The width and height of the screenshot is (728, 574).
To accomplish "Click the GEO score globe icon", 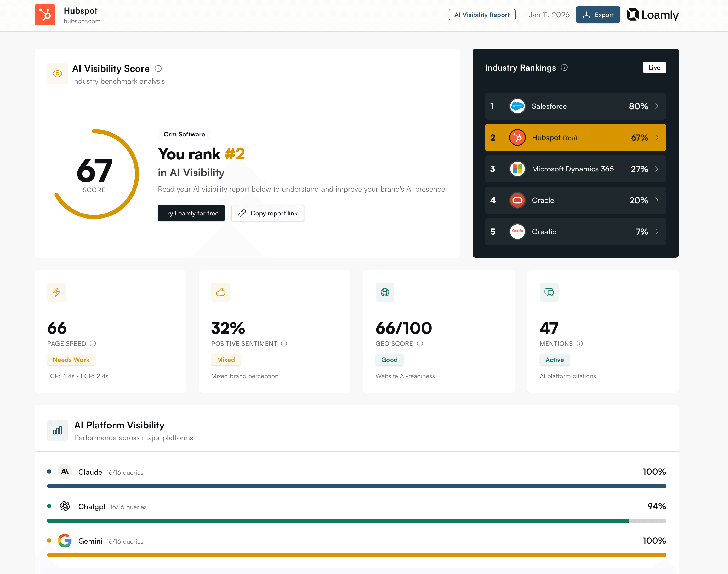I will (x=384, y=292).
